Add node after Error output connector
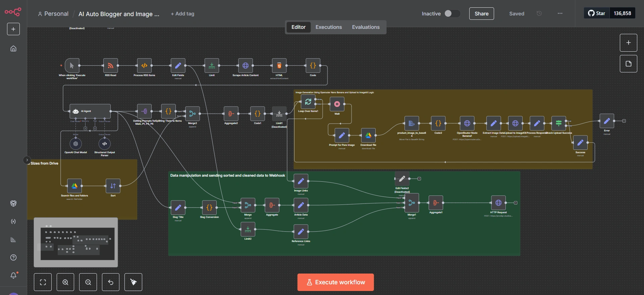This screenshot has width=644, height=295. pyautogui.click(x=624, y=121)
